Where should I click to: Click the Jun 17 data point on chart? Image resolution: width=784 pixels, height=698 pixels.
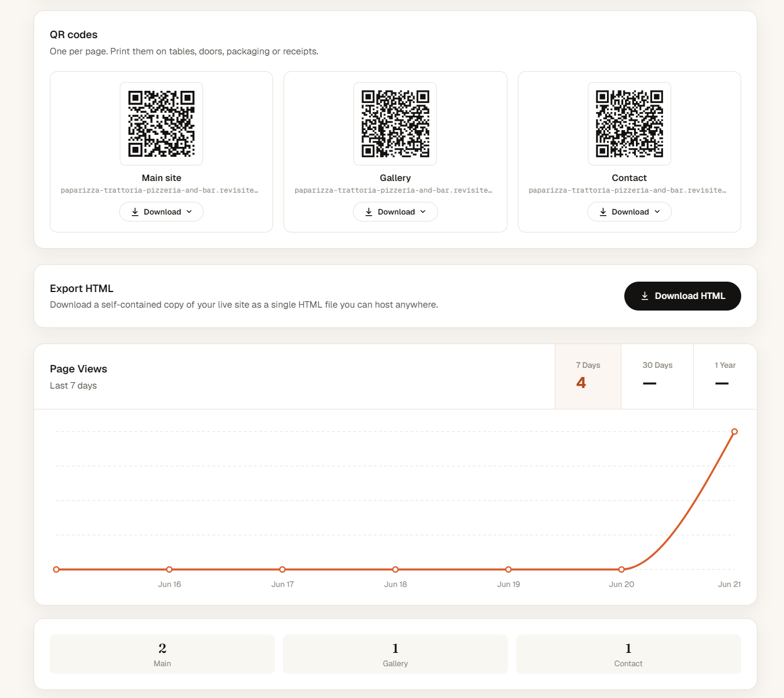pos(282,570)
